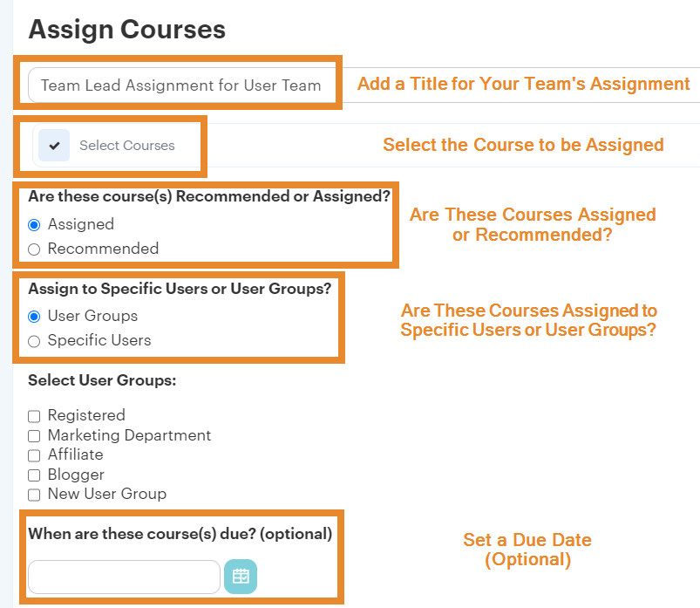Click the Select Courses button text
The height and width of the screenshot is (608, 700).
(126, 146)
